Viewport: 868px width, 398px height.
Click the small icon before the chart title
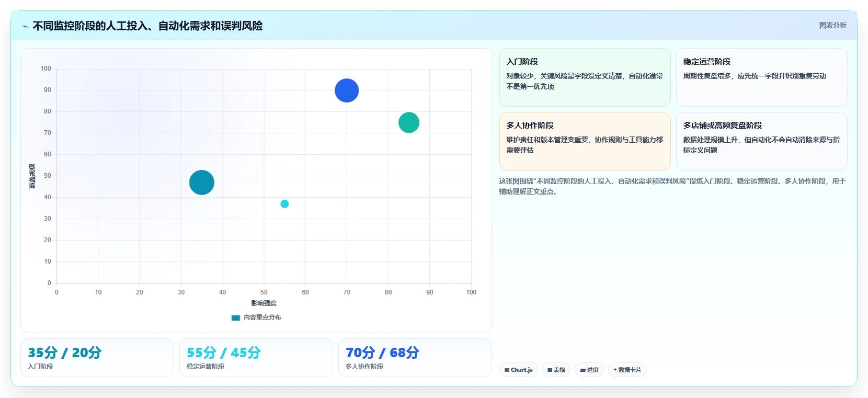pyautogui.click(x=25, y=26)
